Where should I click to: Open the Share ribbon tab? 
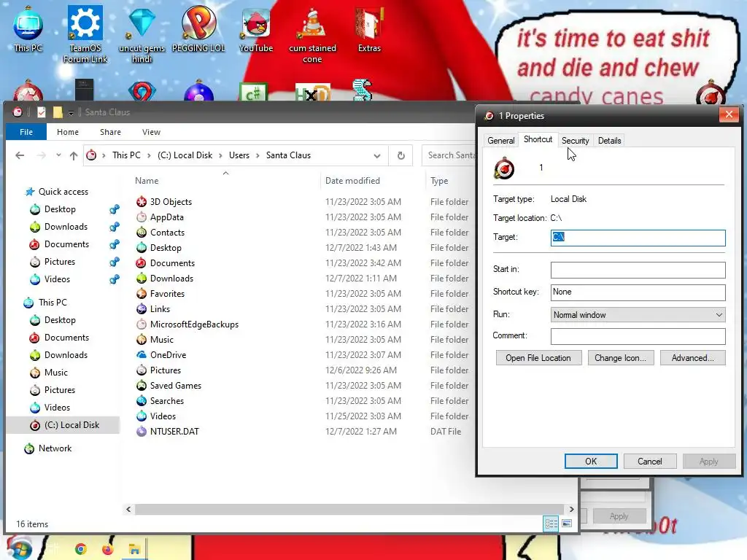tap(110, 132)
